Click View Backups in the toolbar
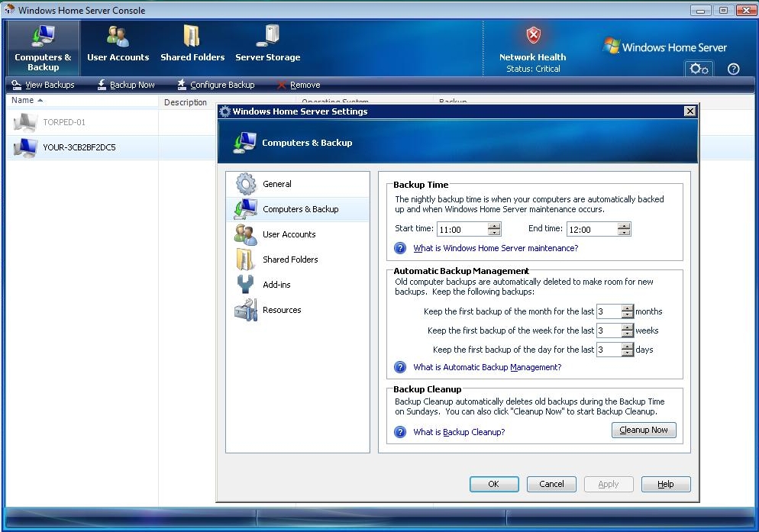 click(43, 85)
